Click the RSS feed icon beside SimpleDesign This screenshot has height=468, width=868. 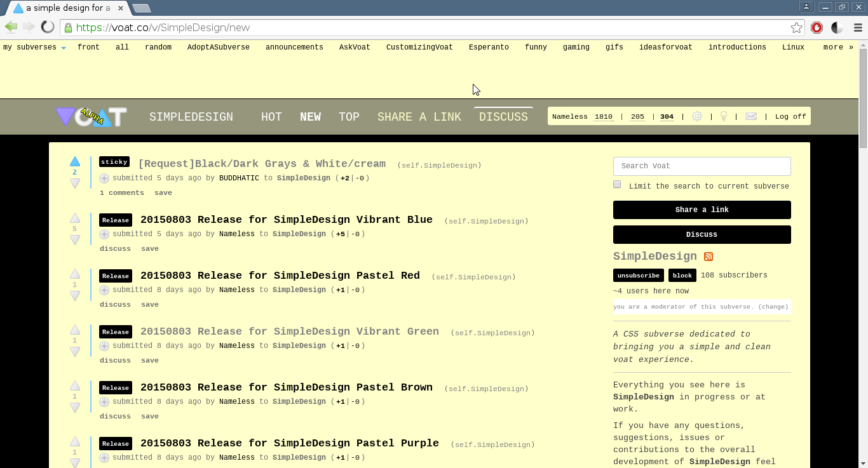[709, 257]
